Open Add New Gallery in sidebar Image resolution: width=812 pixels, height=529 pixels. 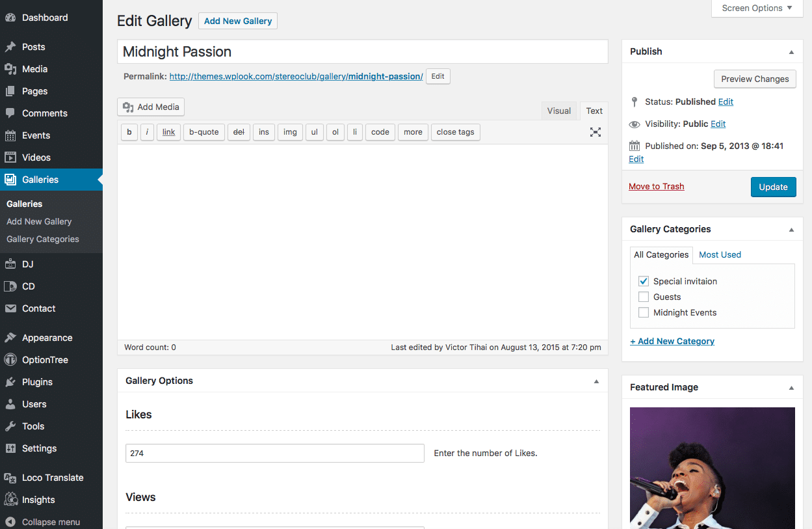pyautogui.click(x=39, y=221)
